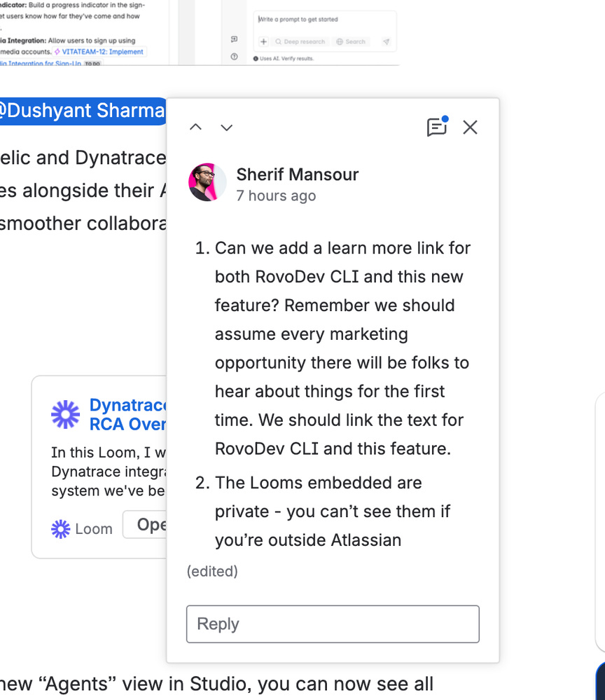Click the '7 hours ago' timestamp

click(276, 195)
